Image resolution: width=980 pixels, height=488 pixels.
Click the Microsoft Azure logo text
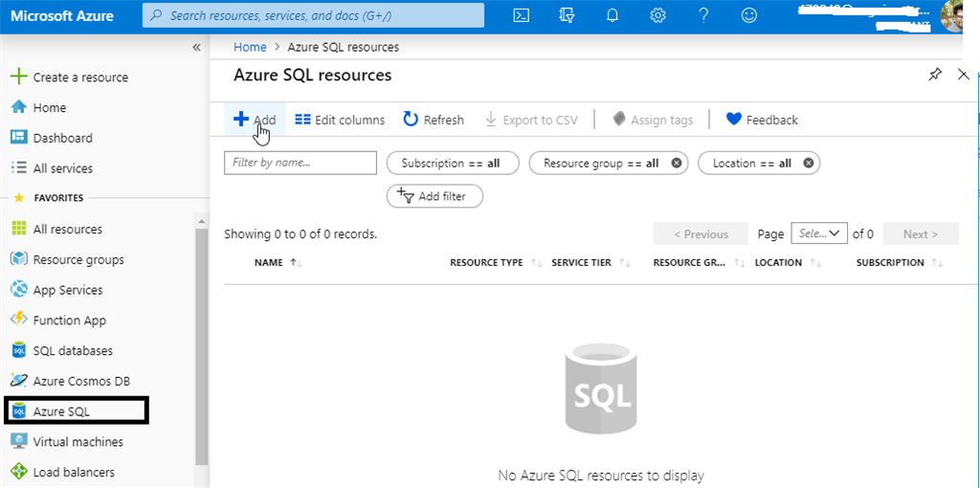pos(62,15)
